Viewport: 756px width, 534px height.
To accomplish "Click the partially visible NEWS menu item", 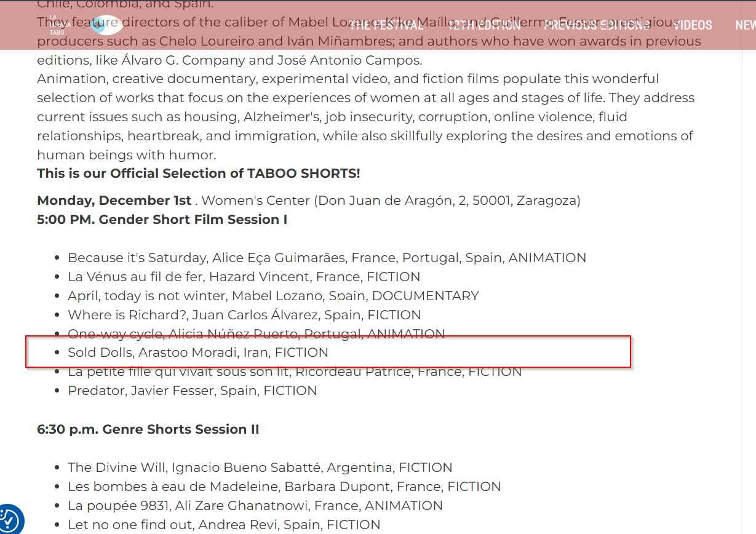I will (x=745, y=25).
